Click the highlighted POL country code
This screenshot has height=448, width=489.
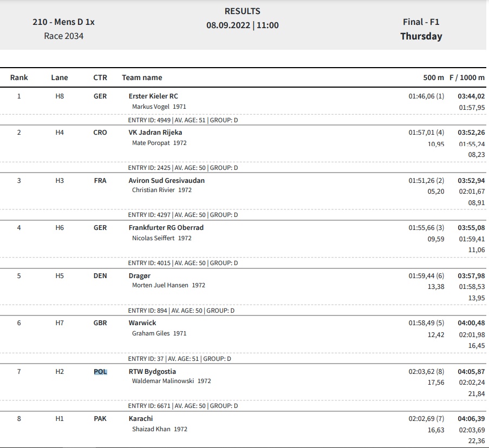tap(100, 372)
